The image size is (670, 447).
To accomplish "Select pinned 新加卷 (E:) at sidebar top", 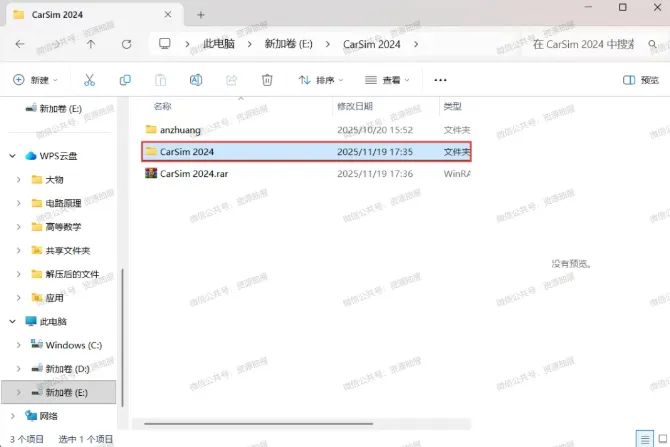I will [53, 109].
